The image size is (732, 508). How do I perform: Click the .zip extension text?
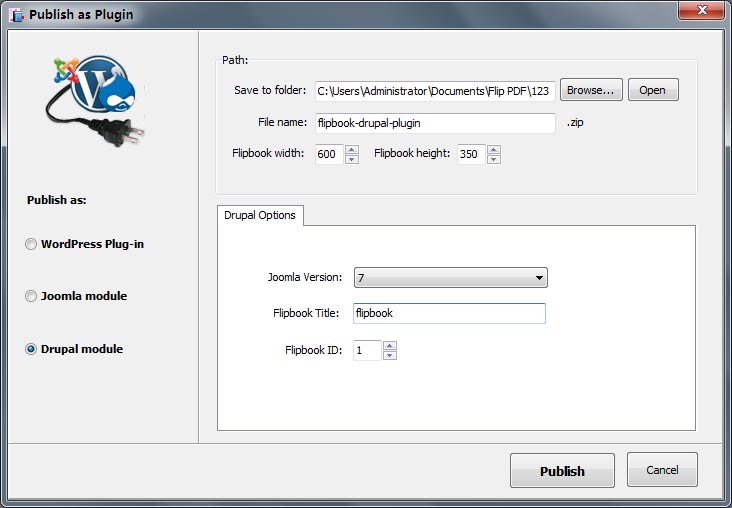[575, 122]
